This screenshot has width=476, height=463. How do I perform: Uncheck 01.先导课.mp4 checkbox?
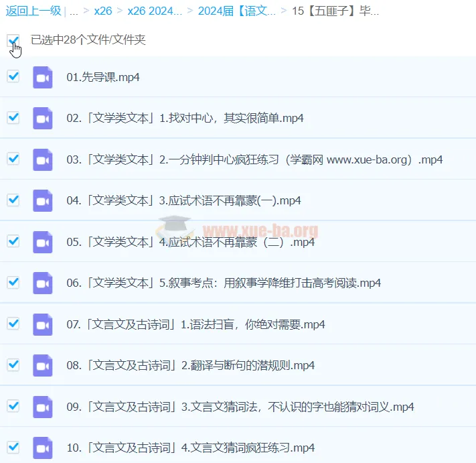[x=13, y=76]
